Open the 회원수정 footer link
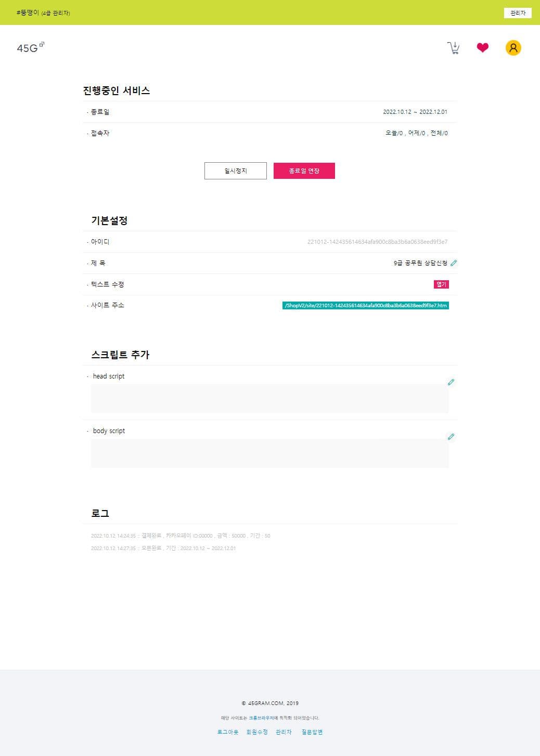The image size is (540, 756). coord(257,732)
